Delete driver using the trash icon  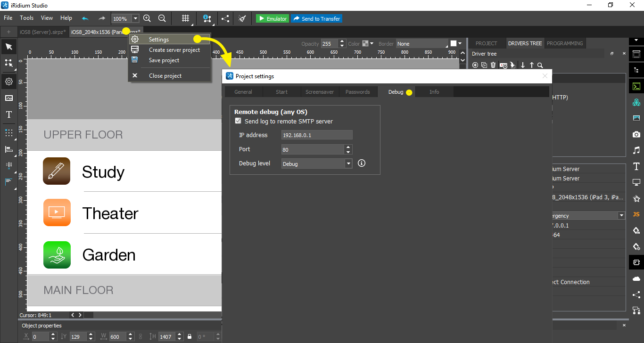pos(493,65)
